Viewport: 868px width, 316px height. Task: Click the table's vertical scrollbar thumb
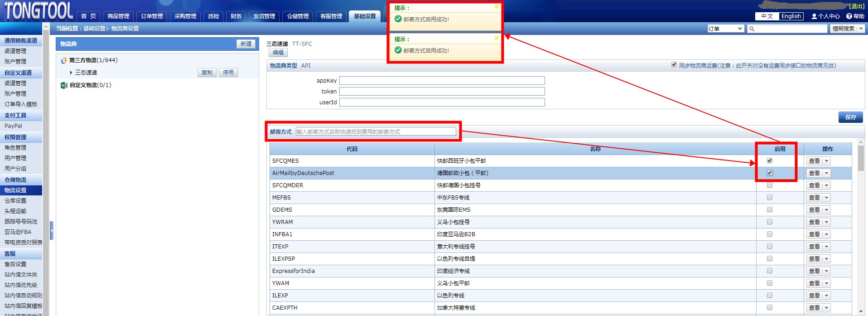click(861, 158)
